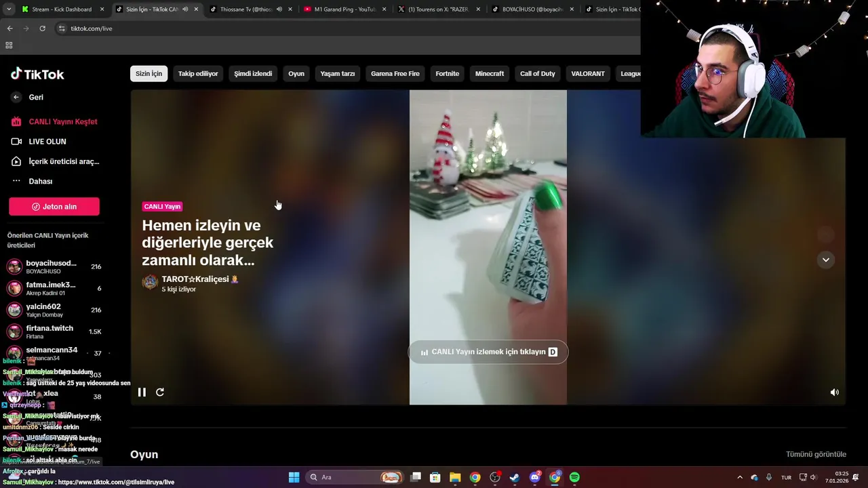868x488 pixels.
Task: Open Microsoft Store from taskbar
Action: (435, 477)
